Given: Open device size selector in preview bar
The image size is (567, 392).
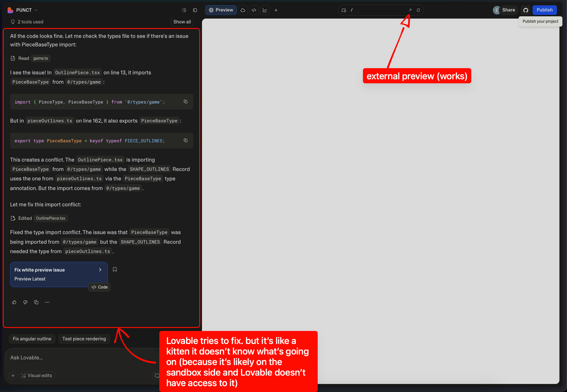Looking at the screenshot, I should [x=343, y=10].
